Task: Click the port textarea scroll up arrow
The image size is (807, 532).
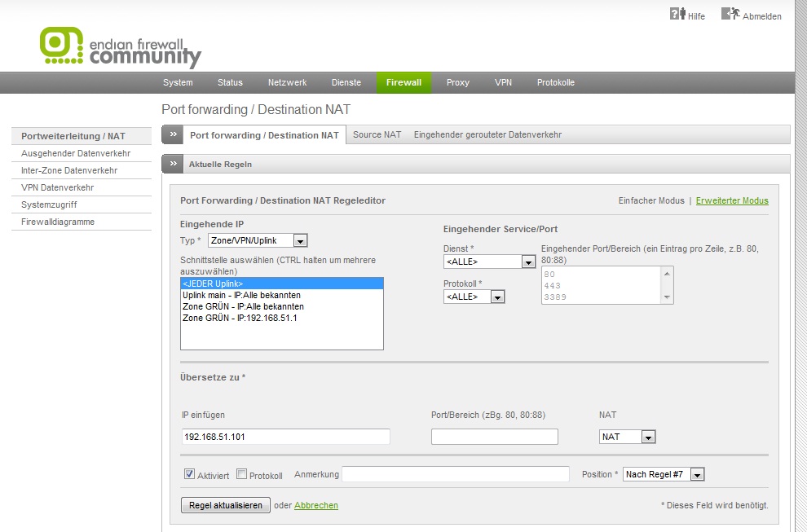Action: (x=667, y=273)
